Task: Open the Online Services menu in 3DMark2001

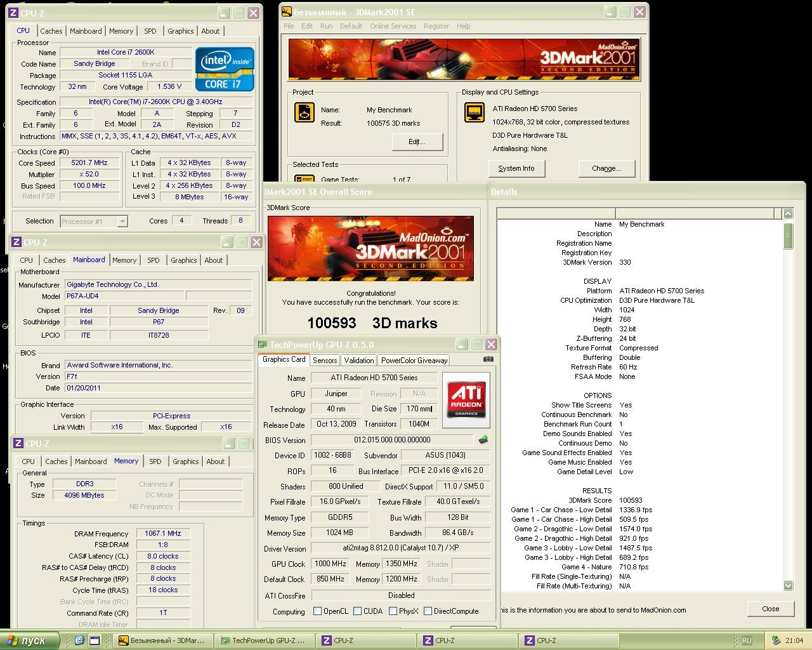Action: coord(393,26)
